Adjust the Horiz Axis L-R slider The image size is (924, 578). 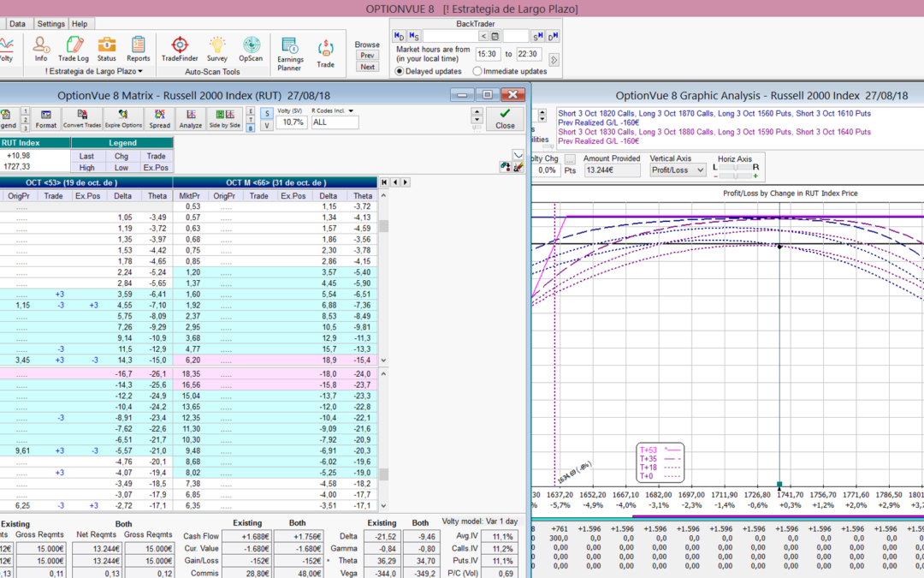736,168
